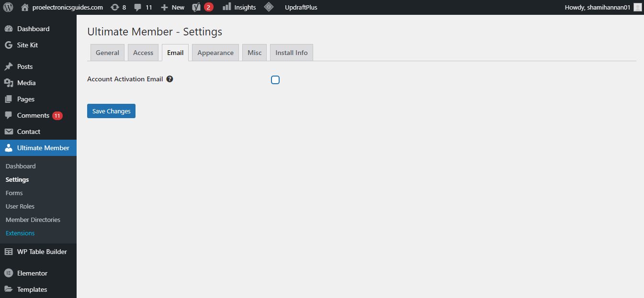Open the Insights admin bar item
This screenshot has height=298, width=644.
click(x=239, y=7)
